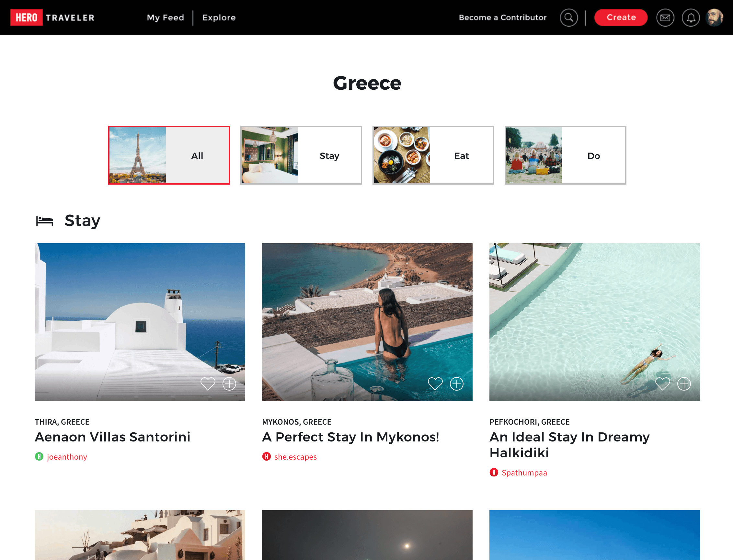Viewport: 733px width, 560px height.
Task: Like the Mykonos stay with the heart
Action: [x=435, y=384]
